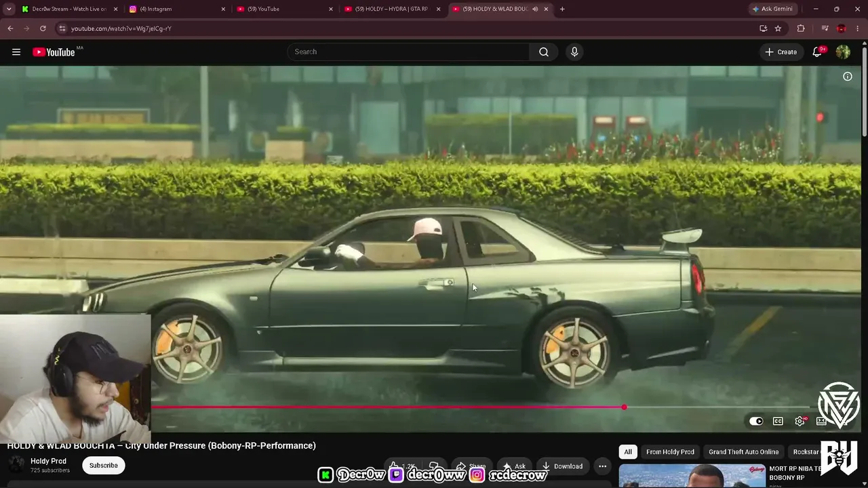Viewport: 868px width, 488px height.
Task: Mute the audio-playing HOLDY & WLAD tab
Action: pos(535,9)
